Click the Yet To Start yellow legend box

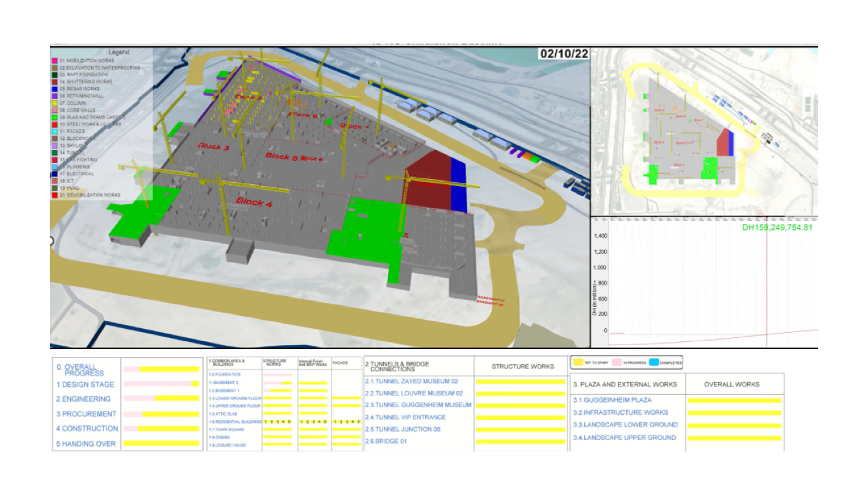click(x=578, y=363)
